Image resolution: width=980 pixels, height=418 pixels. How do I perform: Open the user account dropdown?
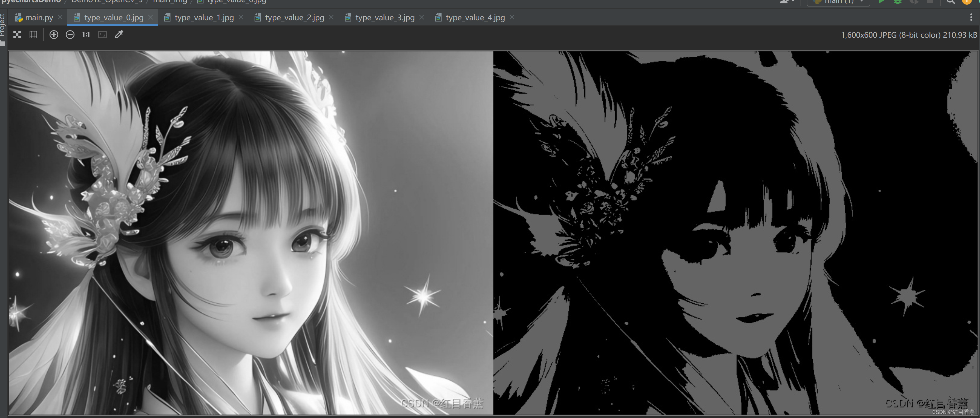point(787,2)
